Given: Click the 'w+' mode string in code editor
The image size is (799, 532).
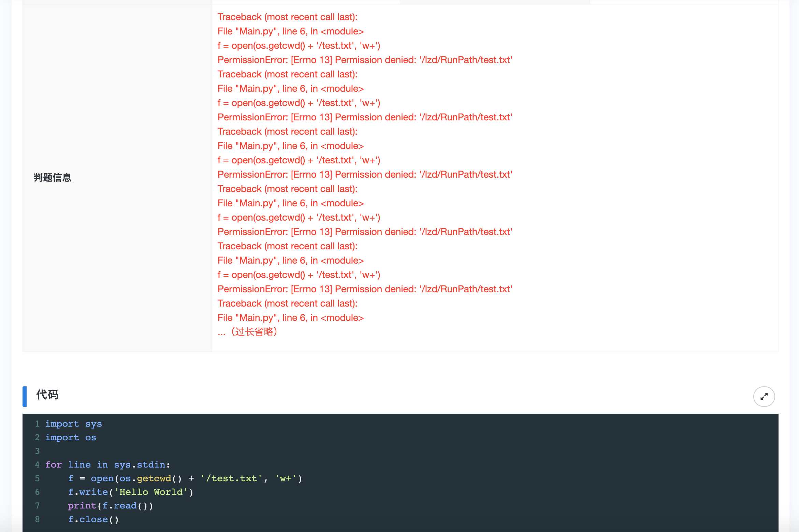Looking at the screenshot, I should (286, 478).
